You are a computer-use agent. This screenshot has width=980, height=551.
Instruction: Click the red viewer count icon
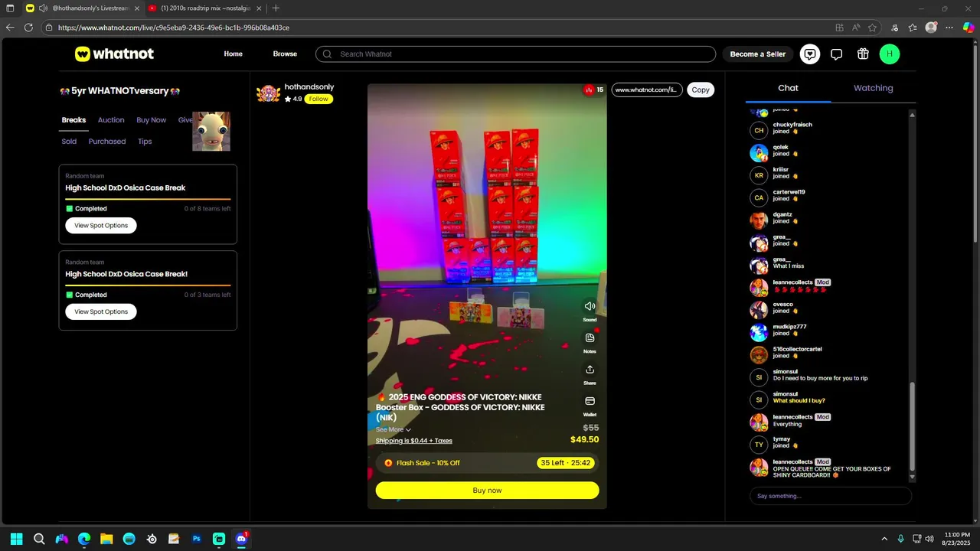[589, 90]
